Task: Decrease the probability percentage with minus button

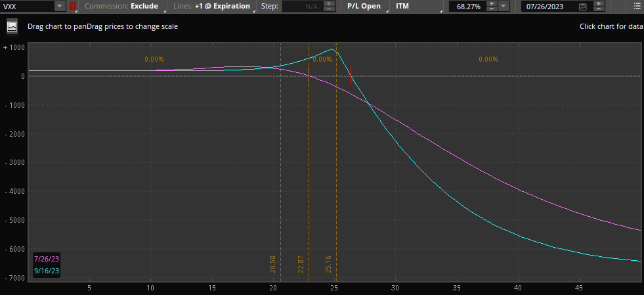Action: tap(490, 9)
